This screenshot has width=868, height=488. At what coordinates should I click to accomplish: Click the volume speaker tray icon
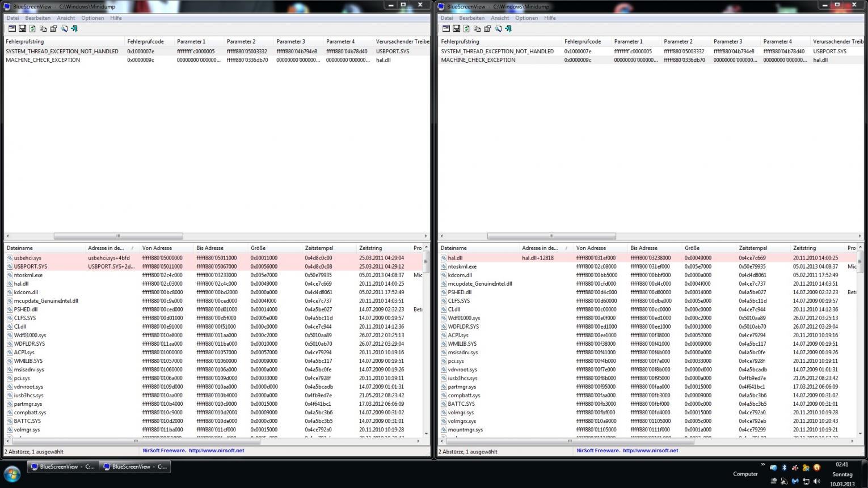(817, 481)
